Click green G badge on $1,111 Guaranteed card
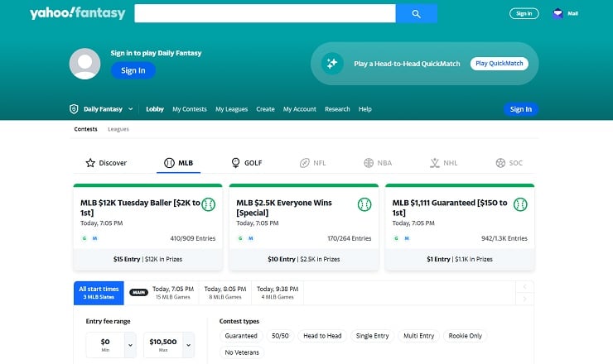The height and width of the screenshot is (364, 613). [x=396, y=238]
